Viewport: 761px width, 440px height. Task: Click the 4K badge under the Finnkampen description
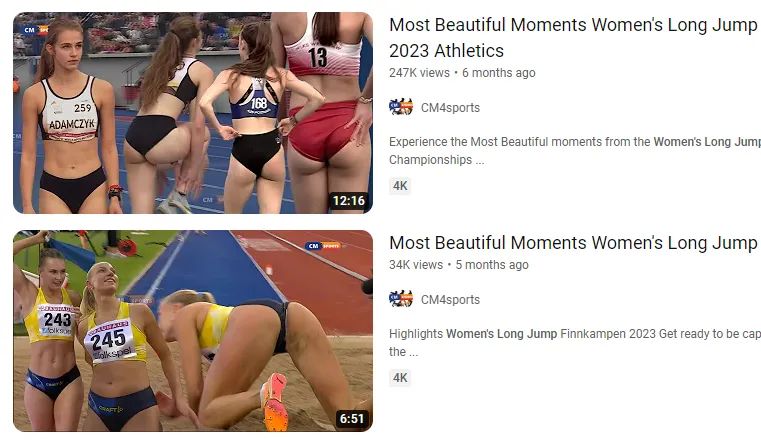400,378
